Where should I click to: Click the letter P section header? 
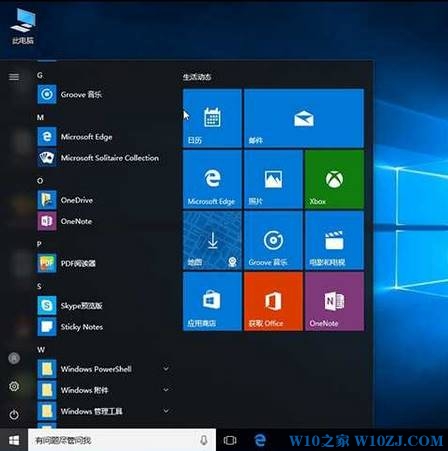(x=39, y=244)
